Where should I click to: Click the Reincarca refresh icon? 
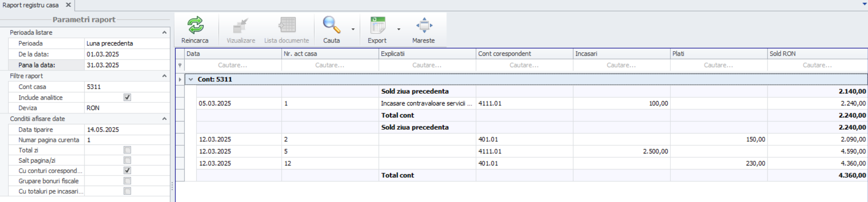coord(195,26)
